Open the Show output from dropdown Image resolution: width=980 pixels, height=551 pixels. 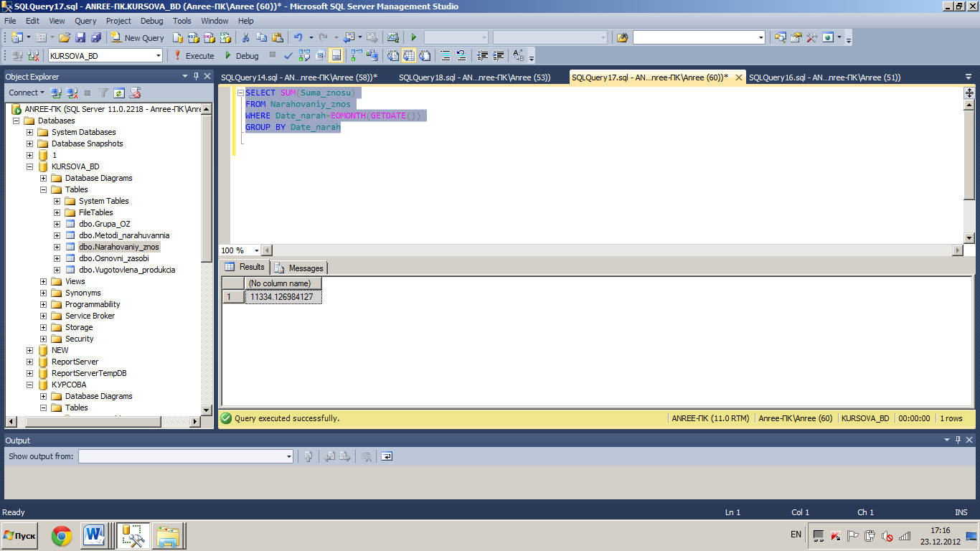point(289,456)
